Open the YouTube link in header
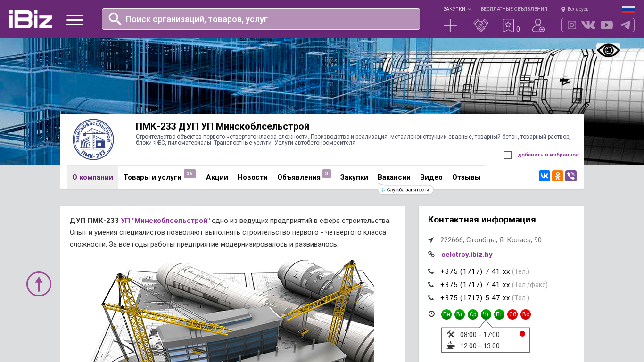The image size is (644, 362). tap(607, 25)
